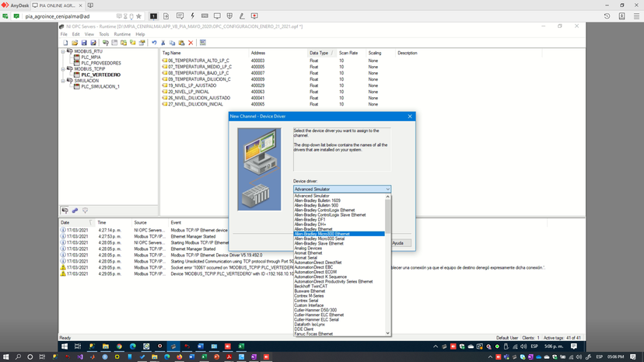Click the driver list scroll up arrow
This screenshot has width=644, height=362.
(x=387, y=197)
